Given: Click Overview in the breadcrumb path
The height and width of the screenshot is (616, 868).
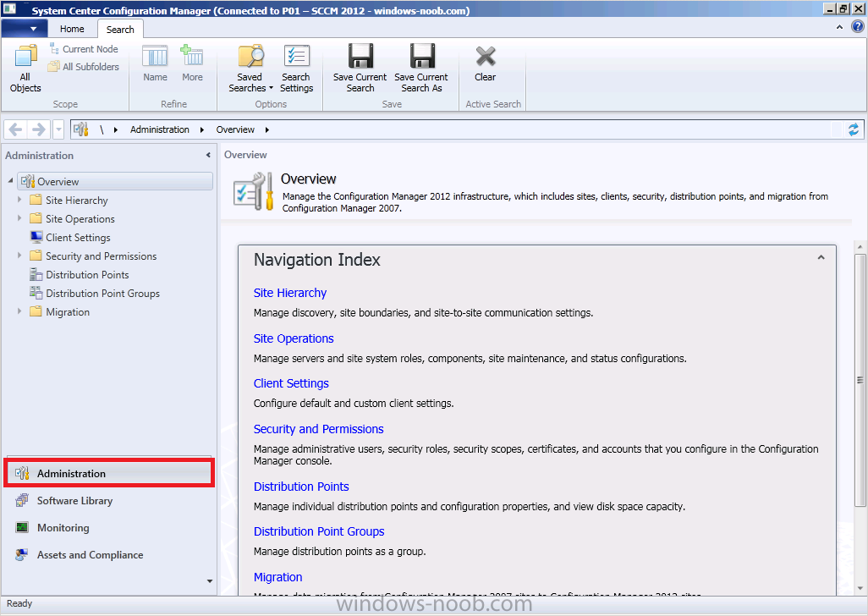Looking at the screenshot, I should [x=235, y=129].
